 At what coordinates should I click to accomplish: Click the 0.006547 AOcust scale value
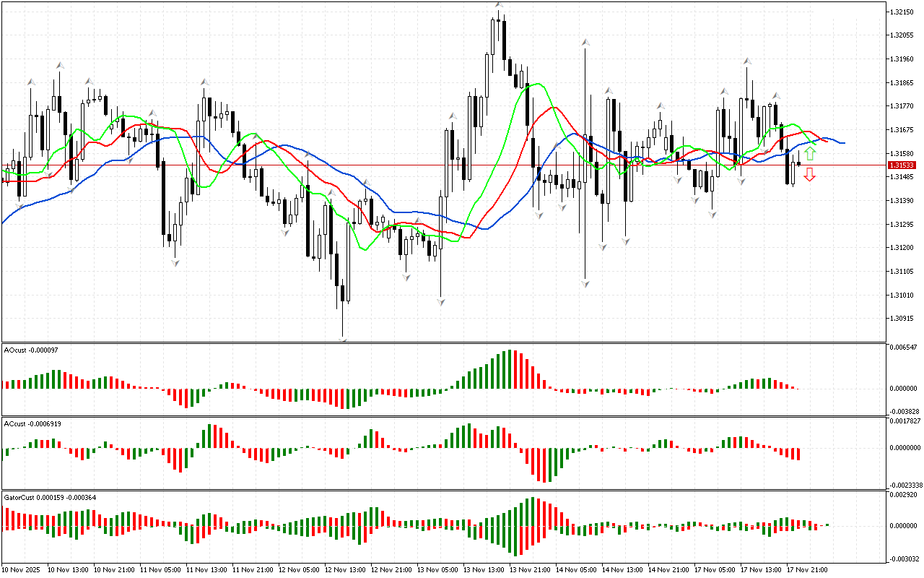pyautogui.click(x=902, y=348)
